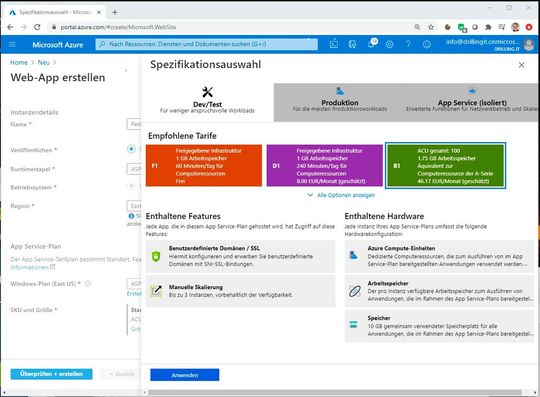This screenshot has height=397, width=540.
Task: Click the Azure Compute-Einheiten hardware icon
Action: click(354, 255)
